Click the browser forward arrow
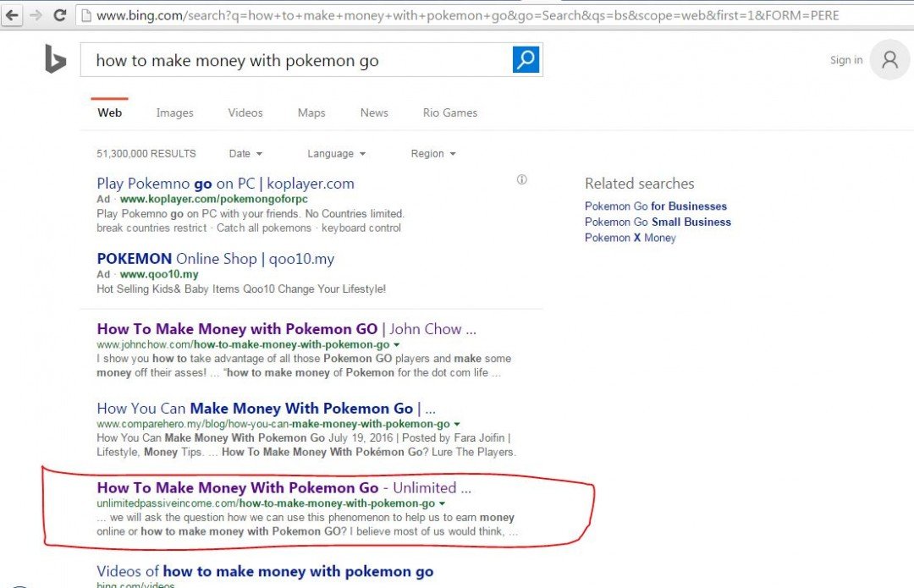Image resolution: width=914 pixels, height=588 pixels. [x=36, y=15]
